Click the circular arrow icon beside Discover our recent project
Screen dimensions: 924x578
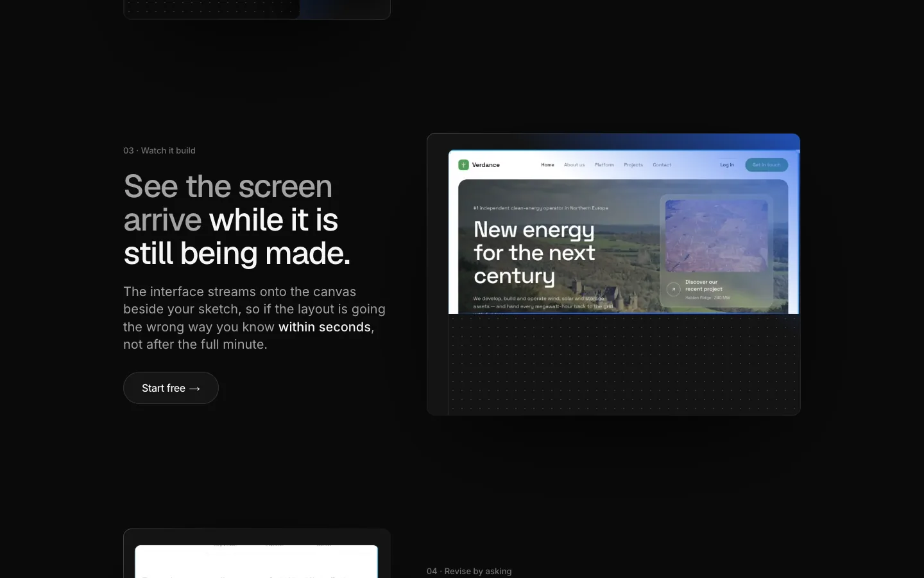(x=673, y=289)
